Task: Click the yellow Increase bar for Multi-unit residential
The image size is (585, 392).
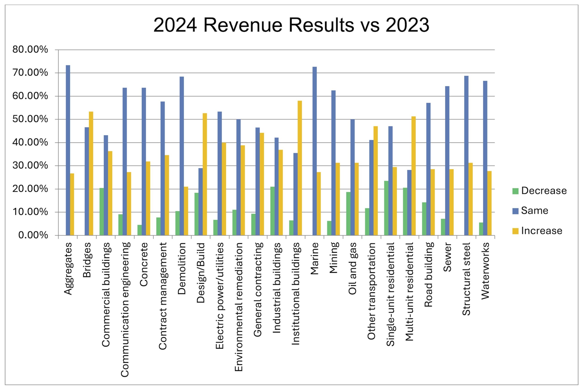Action: 414,176
